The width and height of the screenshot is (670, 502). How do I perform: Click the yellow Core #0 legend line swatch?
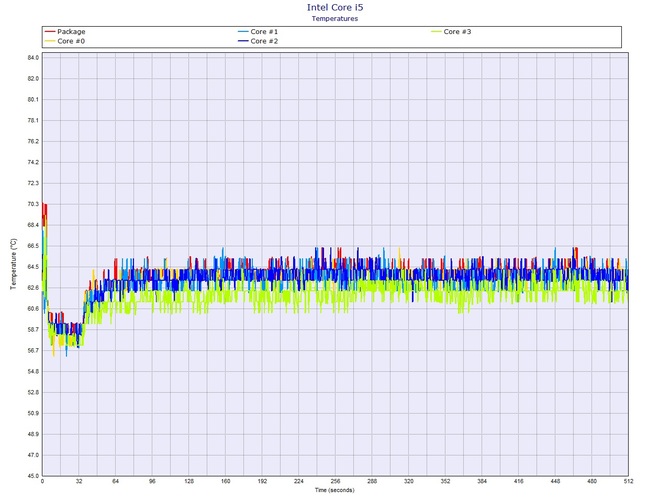coord(50,41)
